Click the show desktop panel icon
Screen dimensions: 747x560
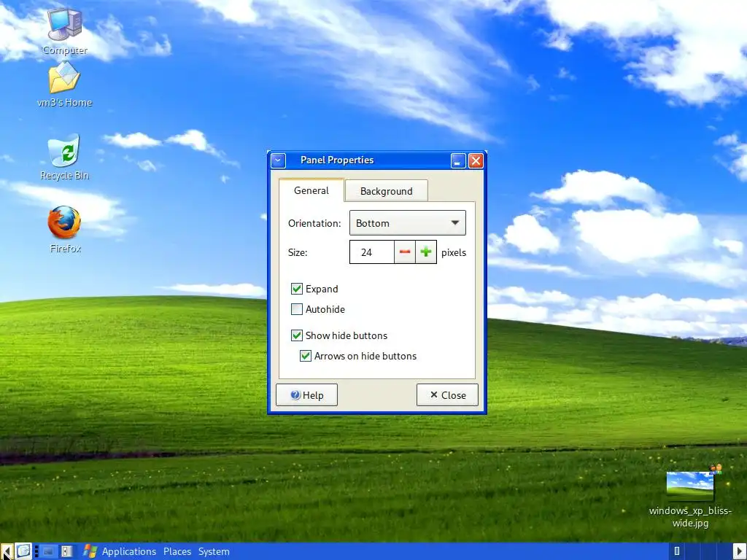(23, 551)
